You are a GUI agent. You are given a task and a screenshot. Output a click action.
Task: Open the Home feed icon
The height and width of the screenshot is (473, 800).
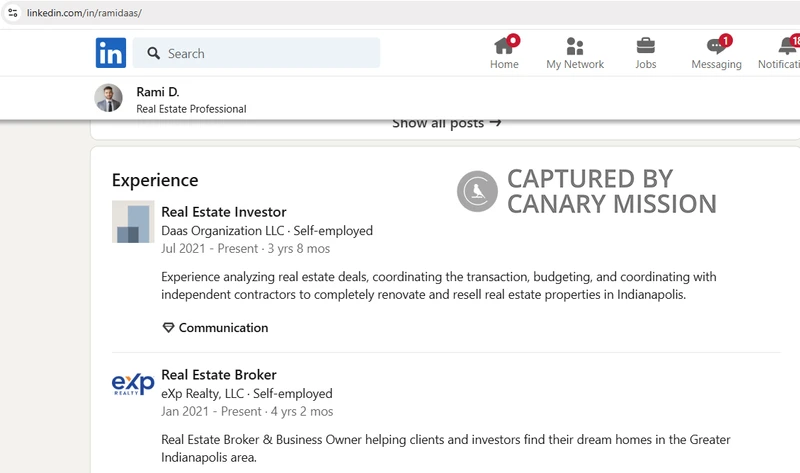(x=504, y=46)
